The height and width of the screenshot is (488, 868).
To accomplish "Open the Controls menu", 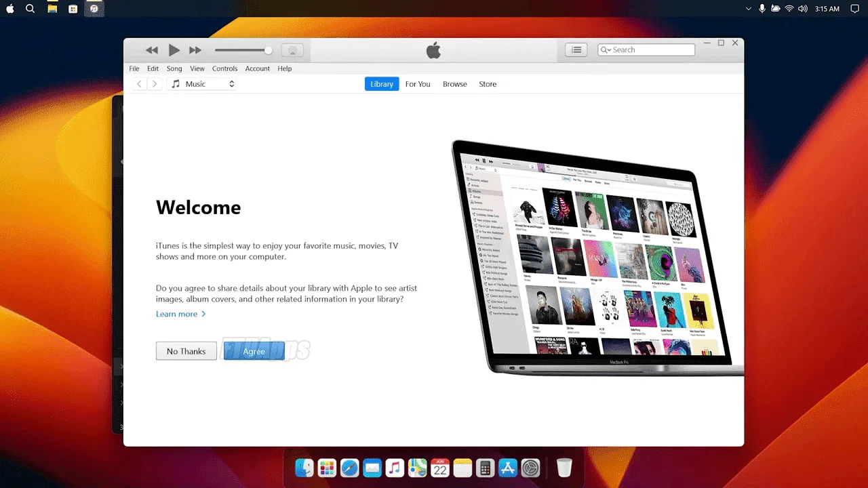I will 224,68.
